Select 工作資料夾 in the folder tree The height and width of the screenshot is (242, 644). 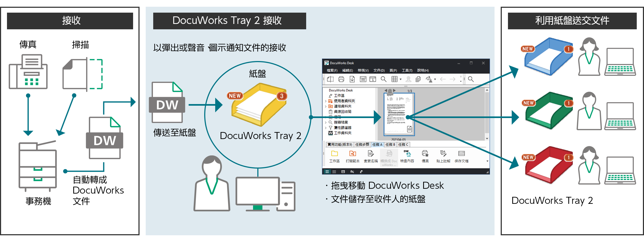342,133
